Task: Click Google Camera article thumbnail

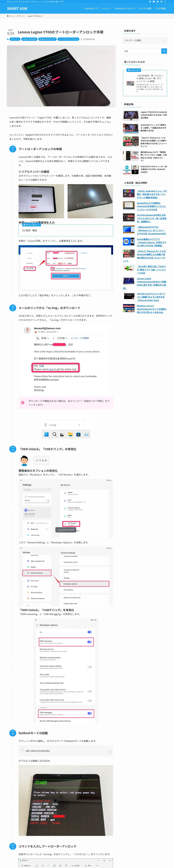Action: tap(129, 242)
